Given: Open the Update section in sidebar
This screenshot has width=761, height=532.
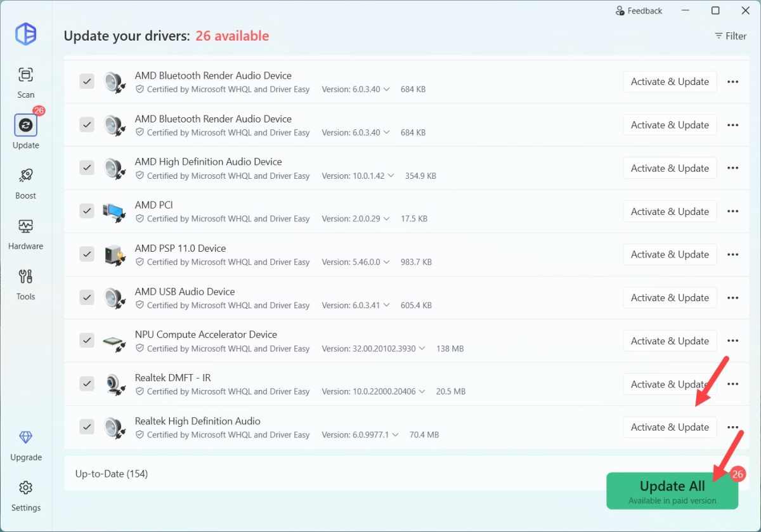Looking at the screenshot, I should [x=25, y=132].
